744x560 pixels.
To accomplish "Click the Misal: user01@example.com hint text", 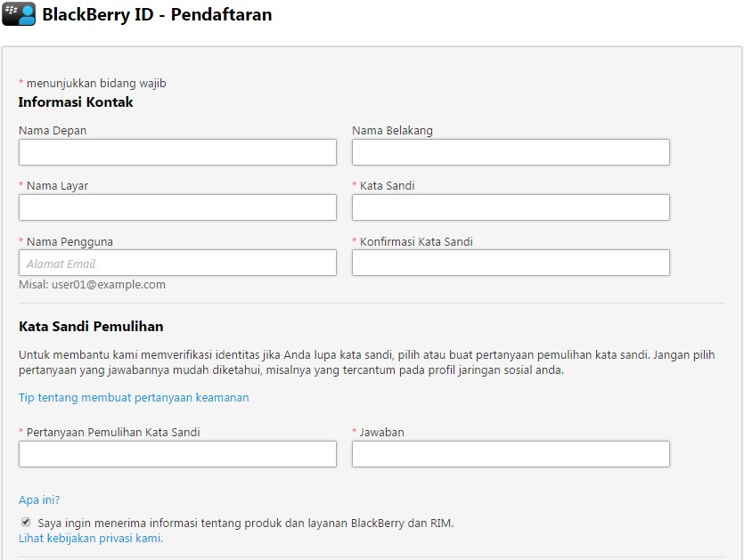I will point(92,285).
